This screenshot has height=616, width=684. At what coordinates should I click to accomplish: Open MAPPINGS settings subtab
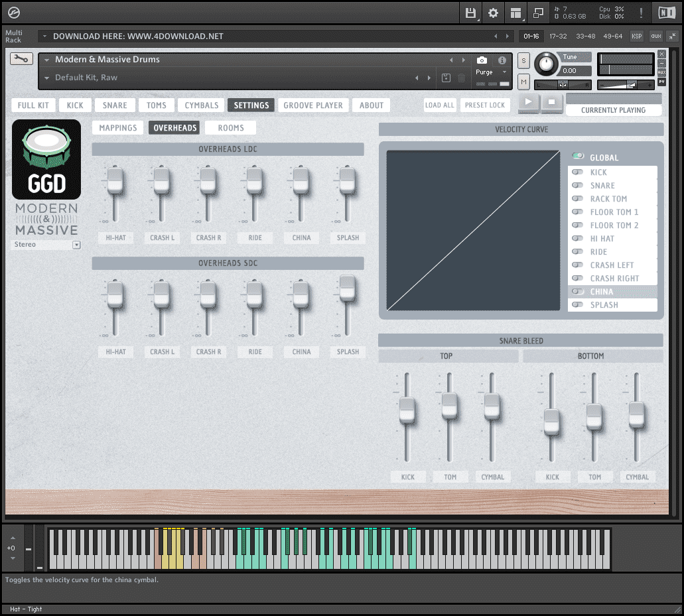click(x=118, y=128)
